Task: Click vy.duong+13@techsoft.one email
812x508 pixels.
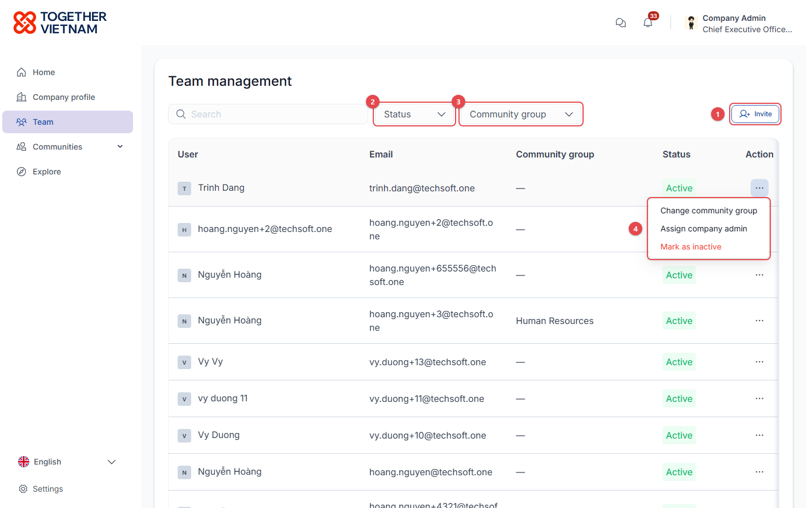Action: click(x=427, y=362)
